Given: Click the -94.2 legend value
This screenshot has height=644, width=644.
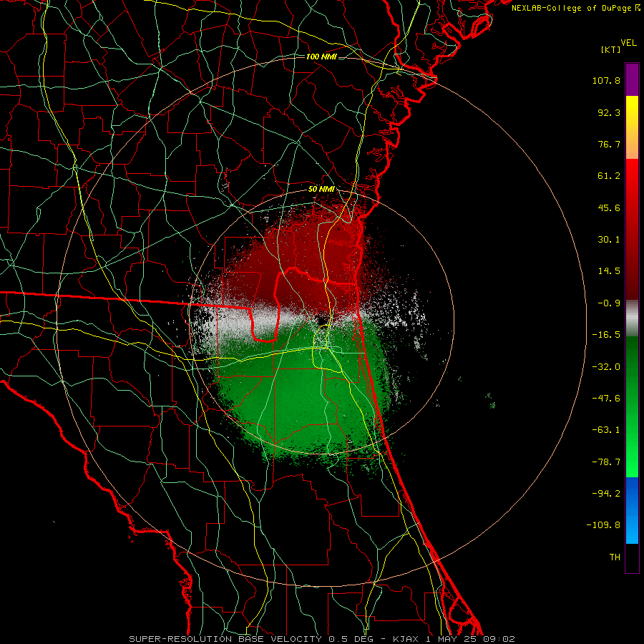Looking at the screenshot, I should tap(606, 494).
